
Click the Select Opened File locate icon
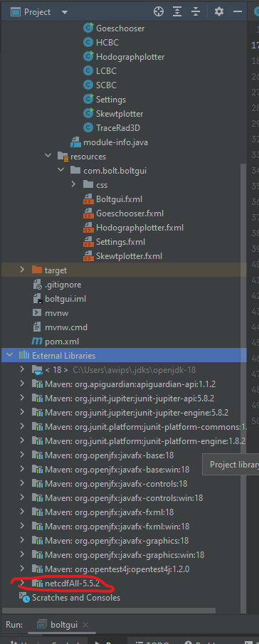tap(159, 12)
